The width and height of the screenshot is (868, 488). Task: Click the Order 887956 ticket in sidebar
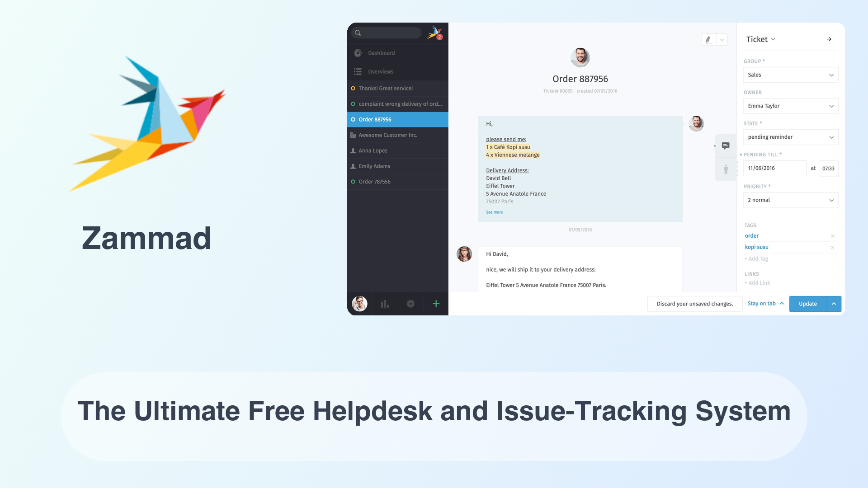397,119
